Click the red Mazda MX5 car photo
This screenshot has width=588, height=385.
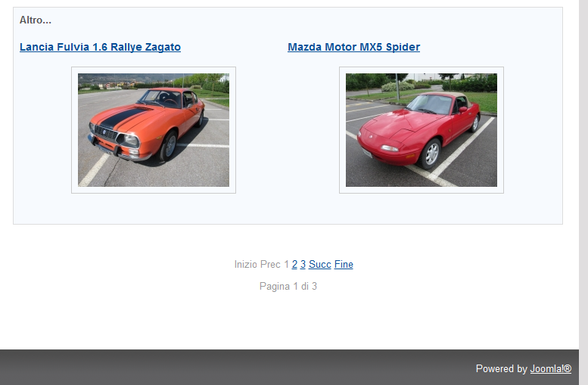[x=421, y=130]
